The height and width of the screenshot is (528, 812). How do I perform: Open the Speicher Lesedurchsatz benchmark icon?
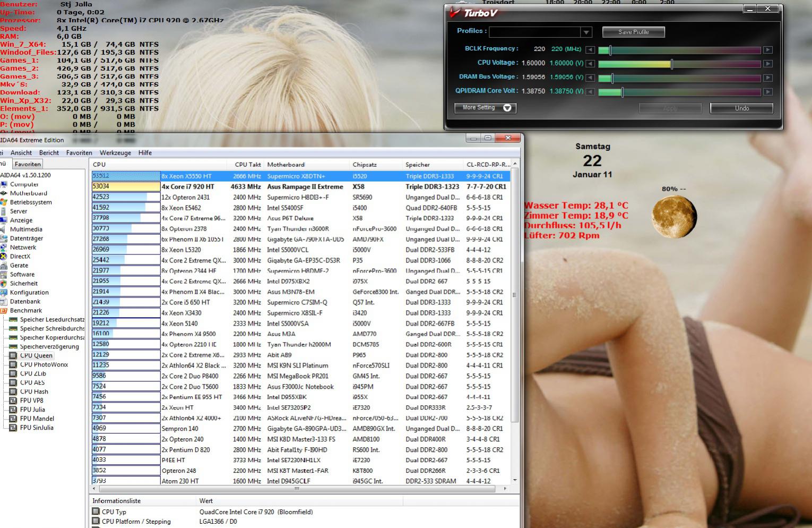(x=13, y=319)
